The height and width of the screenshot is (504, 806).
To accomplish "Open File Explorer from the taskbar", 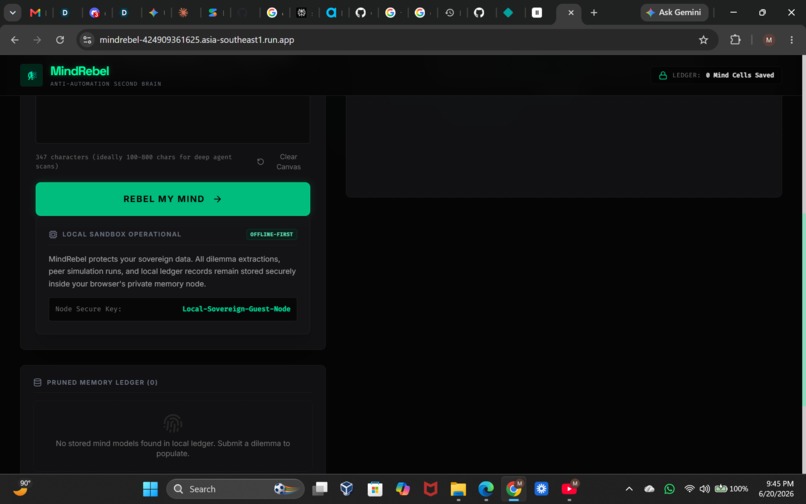I will tap(458, 489).
